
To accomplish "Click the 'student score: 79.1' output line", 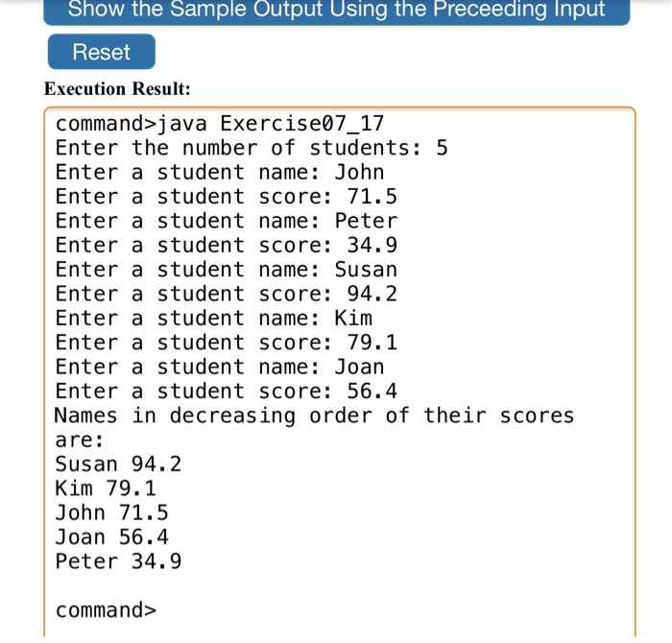I will tap(227, 343).
